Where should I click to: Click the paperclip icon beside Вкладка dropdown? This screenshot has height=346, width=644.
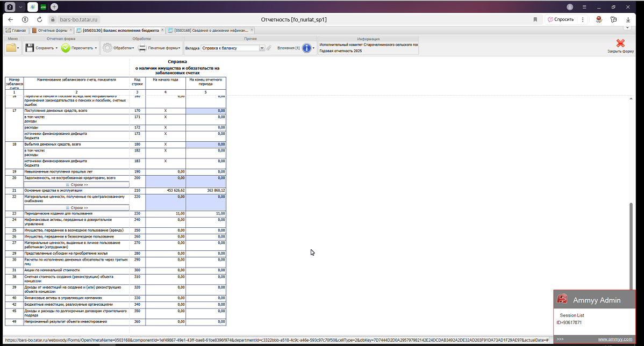click(x=269, y=48)
